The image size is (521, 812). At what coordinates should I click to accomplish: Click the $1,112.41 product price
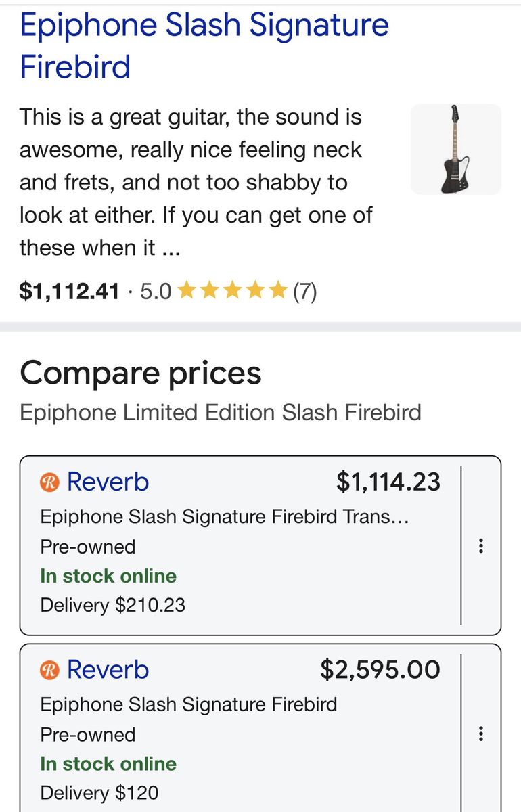tap(70, 292)
